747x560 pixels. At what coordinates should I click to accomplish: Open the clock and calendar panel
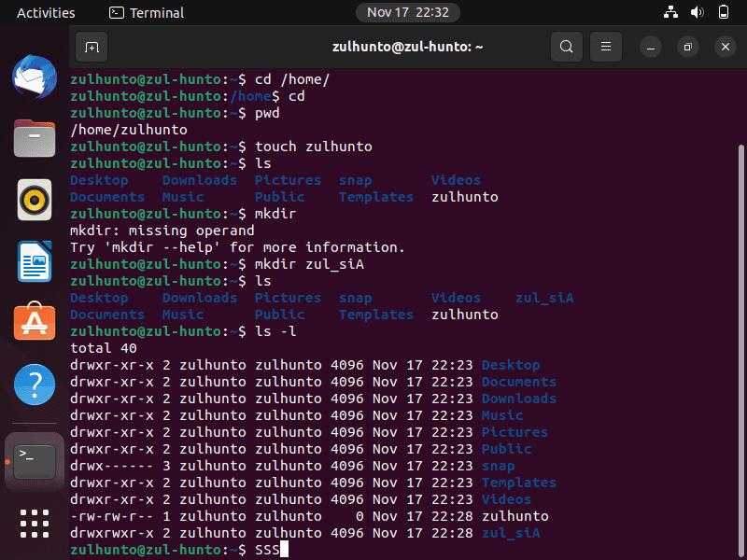pos(408,12)
